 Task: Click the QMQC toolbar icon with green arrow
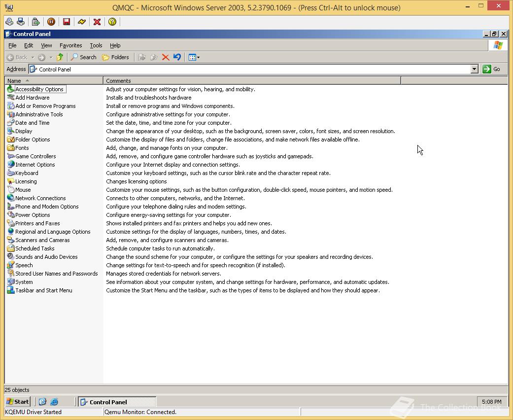35,22
